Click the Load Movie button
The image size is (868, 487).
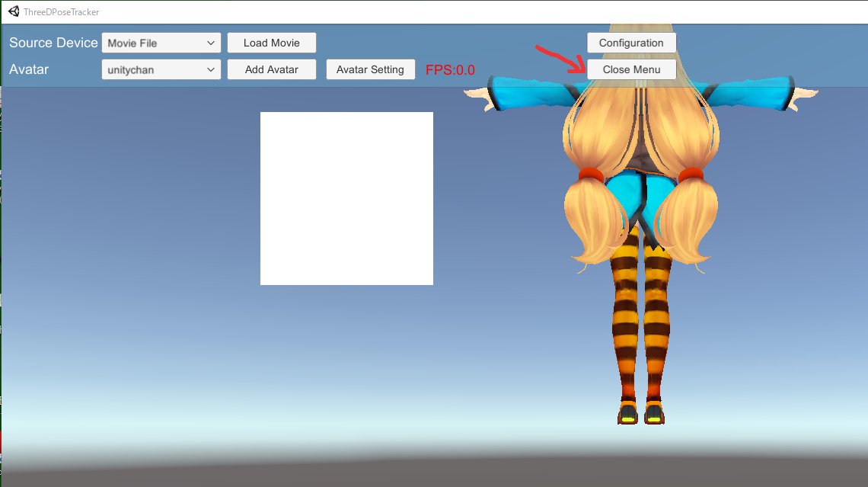tap(271, 43)
